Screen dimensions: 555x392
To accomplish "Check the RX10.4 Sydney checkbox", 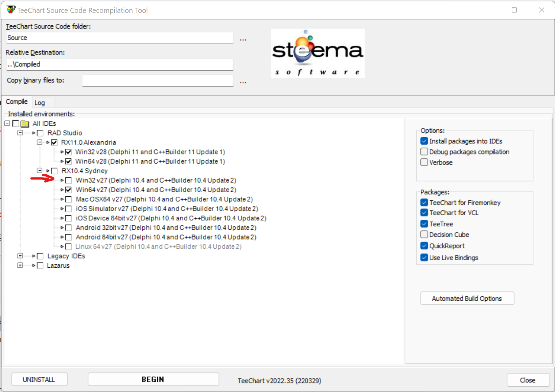I will (54, 171).
